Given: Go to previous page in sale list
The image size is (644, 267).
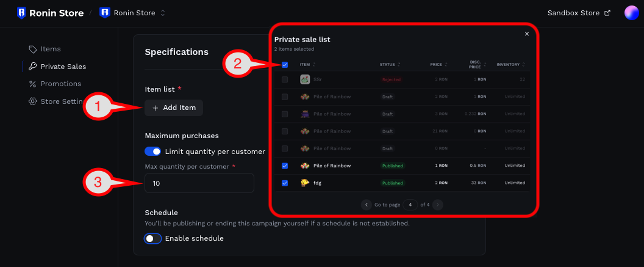Looking at the screenshot, I should [366, 205].
